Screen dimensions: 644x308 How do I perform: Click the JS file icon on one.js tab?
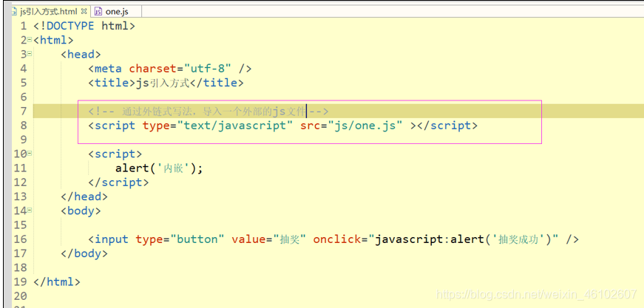pyautogui.click(x=98, y=12)
